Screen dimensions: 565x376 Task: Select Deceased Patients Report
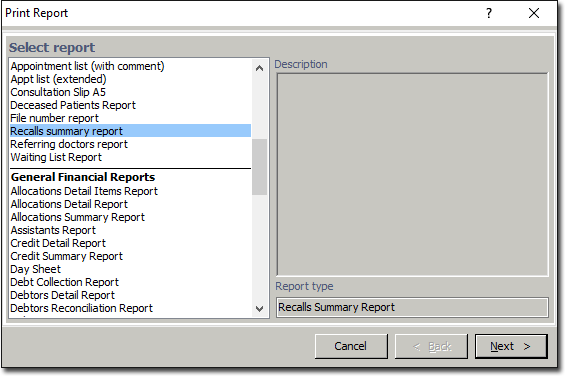click(x=130, y=105)
